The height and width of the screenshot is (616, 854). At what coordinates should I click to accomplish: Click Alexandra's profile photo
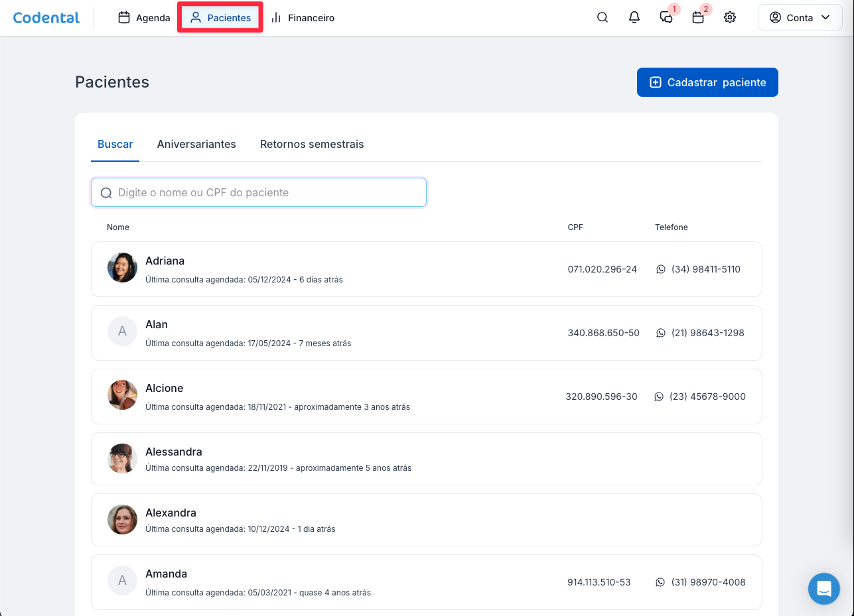tap(122, 520)
